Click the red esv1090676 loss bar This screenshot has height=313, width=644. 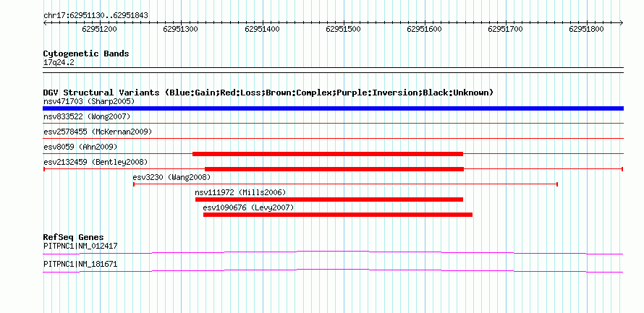(338, 215)
